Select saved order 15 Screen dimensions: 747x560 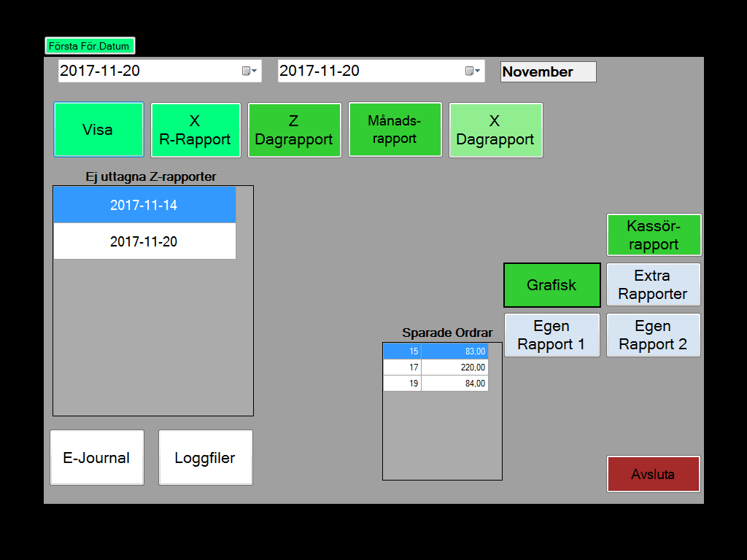click(x=402, y=351)
